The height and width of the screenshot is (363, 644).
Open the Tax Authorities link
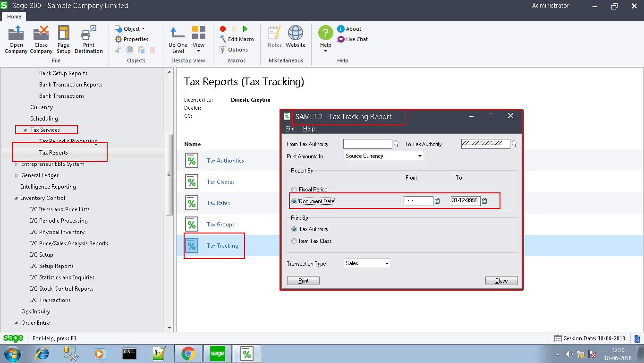pyautogui.click(x=225, y=161)
